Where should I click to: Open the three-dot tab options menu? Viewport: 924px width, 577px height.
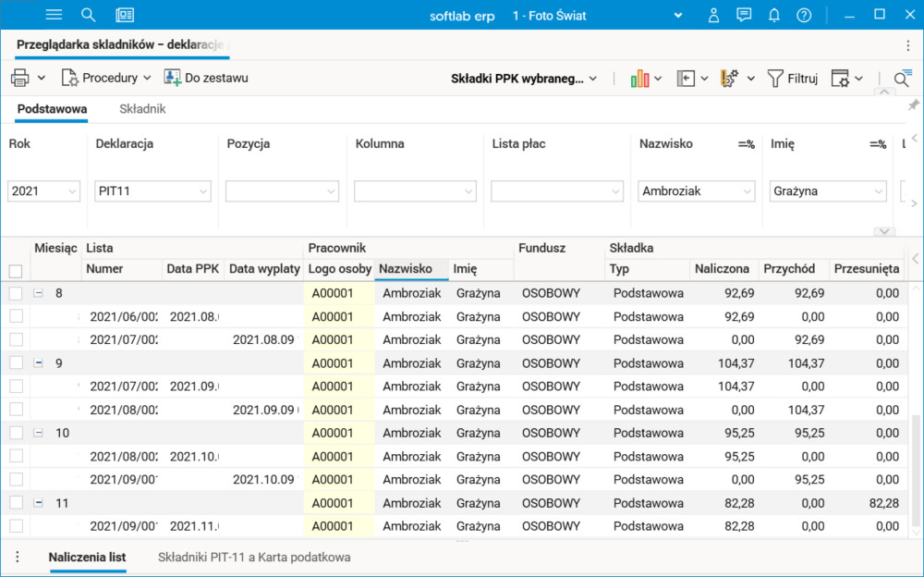point(908,45)
